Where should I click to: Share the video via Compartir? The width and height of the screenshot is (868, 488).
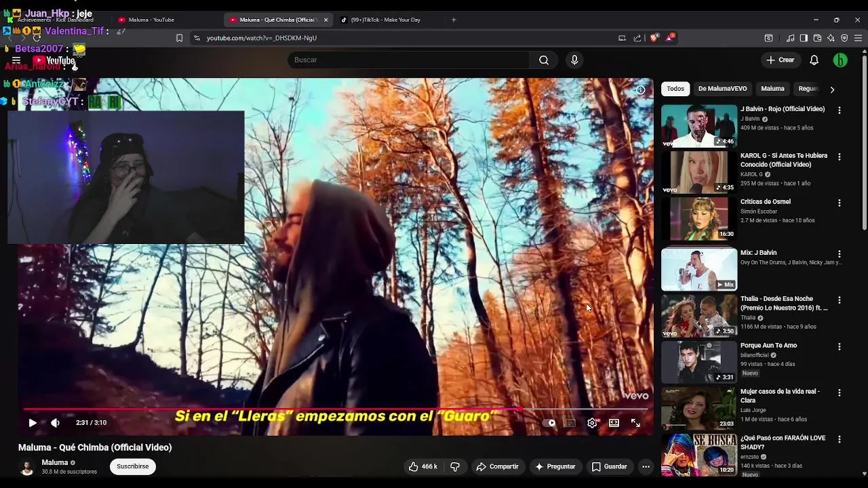coord(497,466)
